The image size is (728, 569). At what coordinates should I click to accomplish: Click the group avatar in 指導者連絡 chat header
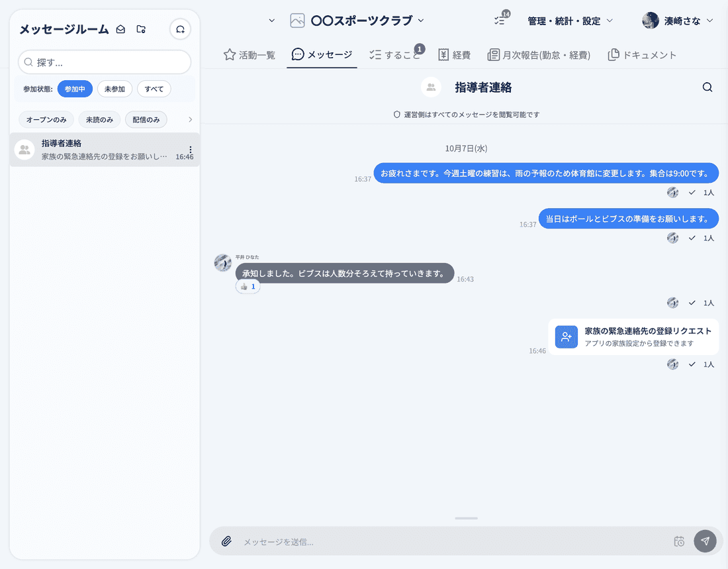click(x=431, y=87)
